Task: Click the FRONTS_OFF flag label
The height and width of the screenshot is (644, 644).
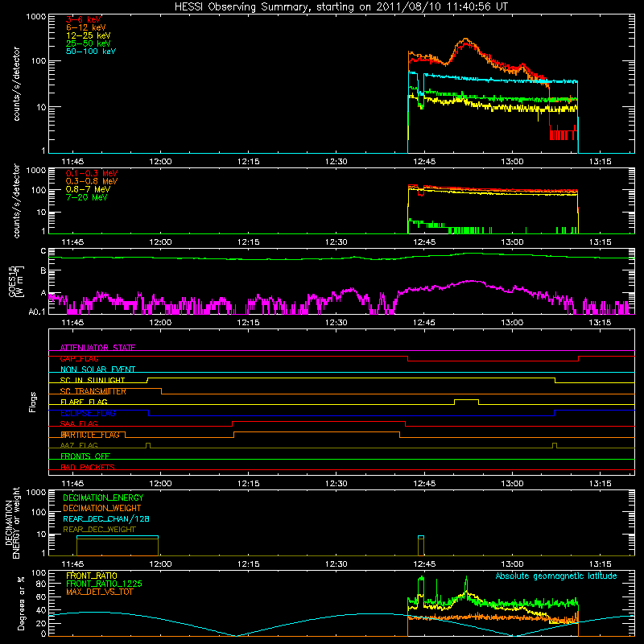Action: tap(85, 456)
